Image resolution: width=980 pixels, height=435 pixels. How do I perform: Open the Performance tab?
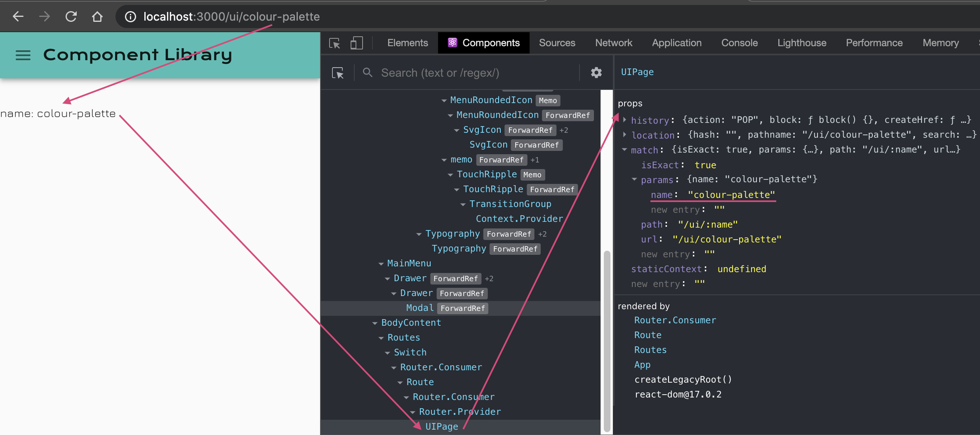874,43
